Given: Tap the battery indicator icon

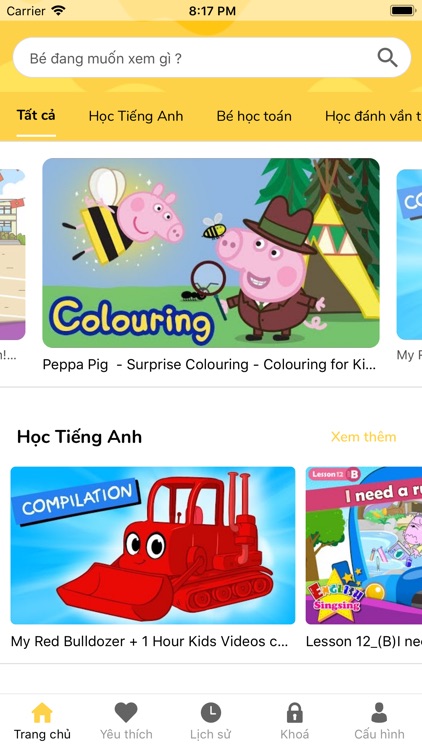Looking at the screenshot, I should (x=403, y=10).
